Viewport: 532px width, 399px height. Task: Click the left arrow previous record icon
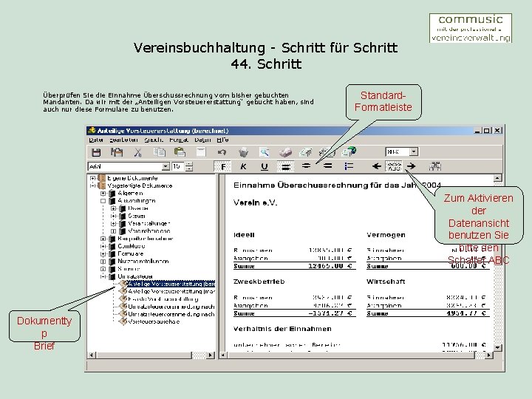point(377,166)
